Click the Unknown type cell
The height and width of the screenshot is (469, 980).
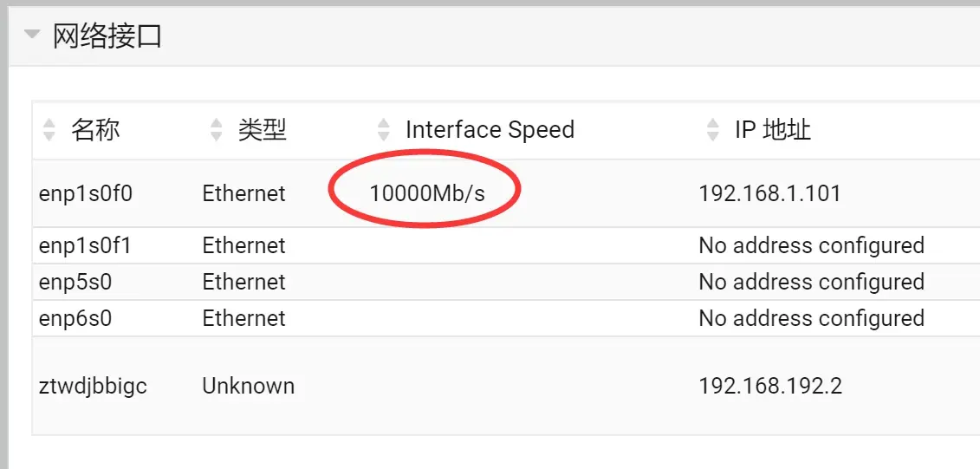tap(248, 386)
